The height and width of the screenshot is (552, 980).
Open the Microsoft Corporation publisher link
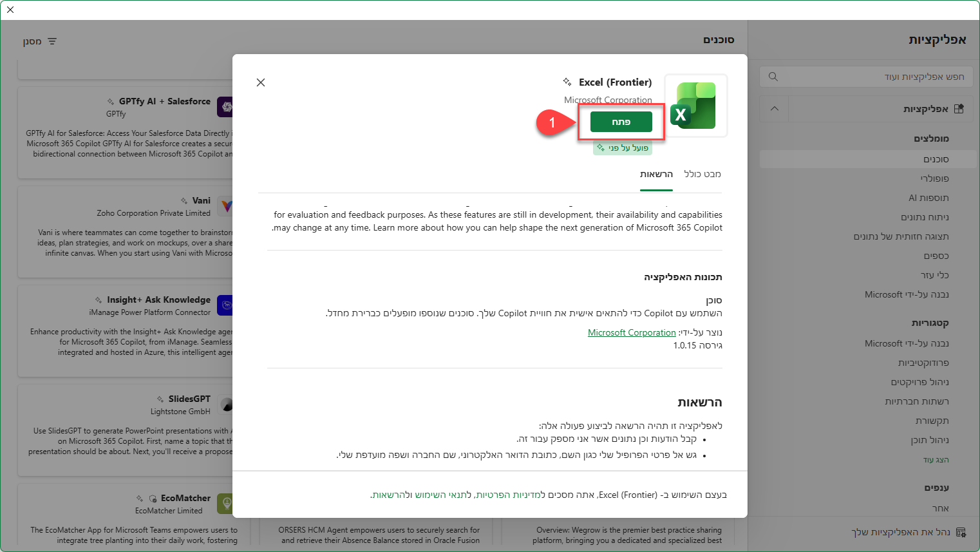pyautogui.click(x=632, y=332)
